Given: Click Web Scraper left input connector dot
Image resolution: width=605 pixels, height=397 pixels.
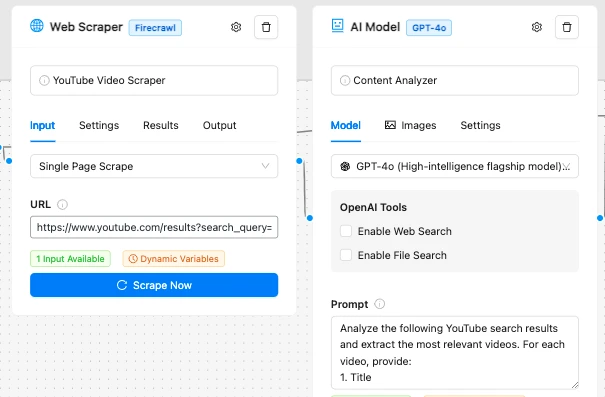Looking at the screenshot, I should 9,161.
